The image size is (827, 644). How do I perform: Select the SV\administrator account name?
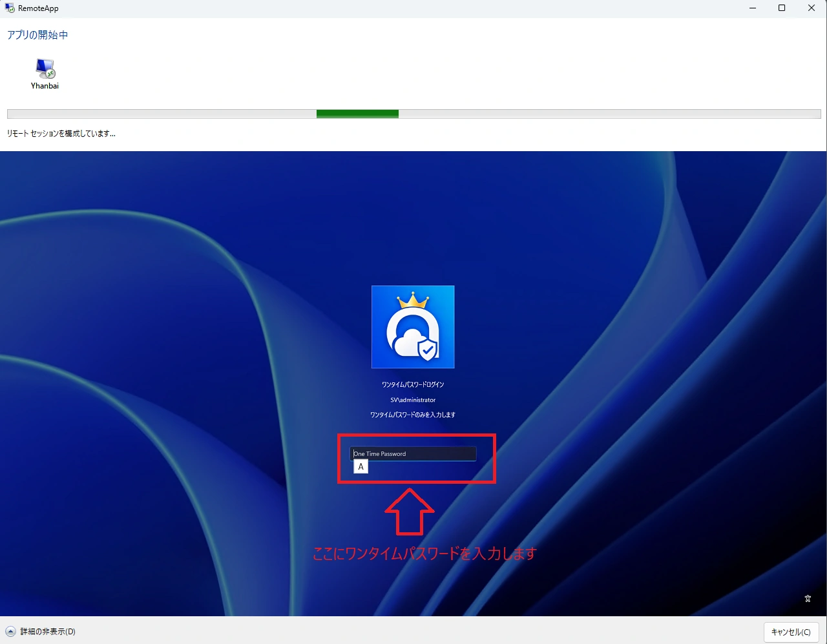[x=413, y=400]
